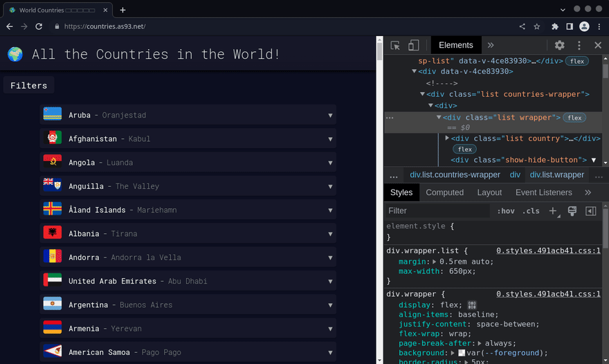Open the Layout tab
The image size is (609, 364).
[489, 192]
